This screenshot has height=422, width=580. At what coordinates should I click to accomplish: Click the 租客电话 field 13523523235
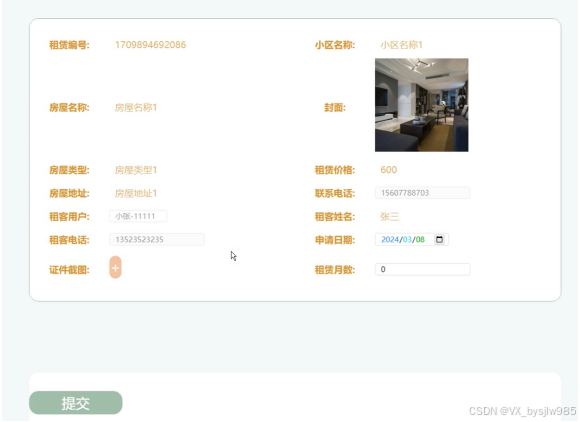157,240
